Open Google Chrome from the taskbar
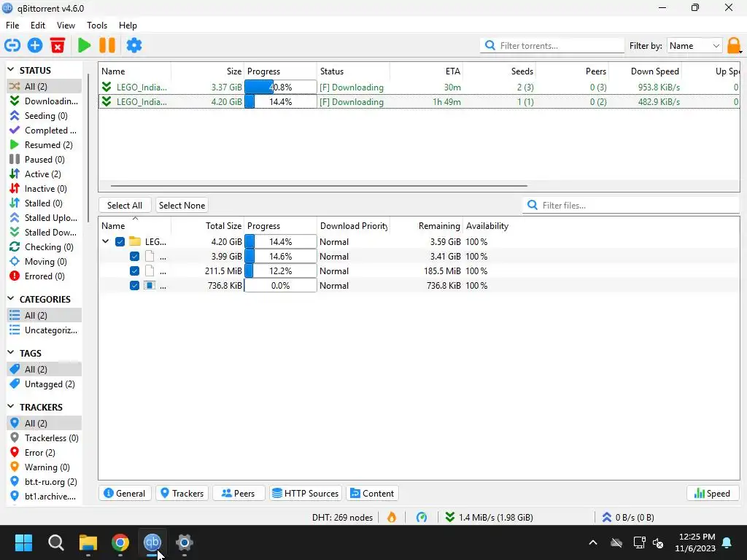This screenshot has width=747, height=560. [x=120, y=542]
